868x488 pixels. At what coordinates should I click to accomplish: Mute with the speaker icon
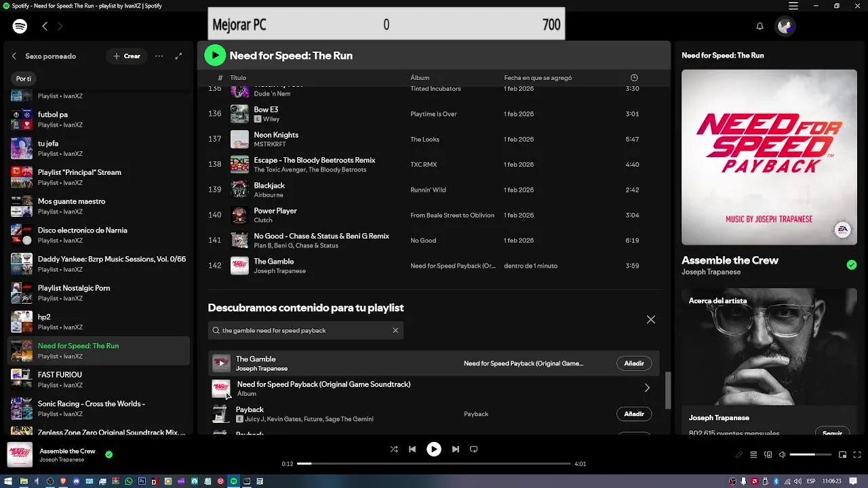coord(782,455)
